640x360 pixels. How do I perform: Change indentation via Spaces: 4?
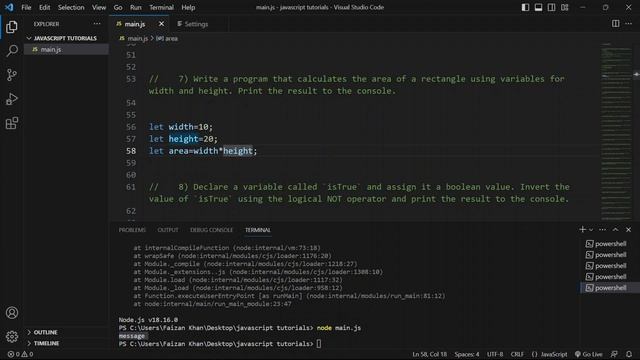(x=467, y=354)
